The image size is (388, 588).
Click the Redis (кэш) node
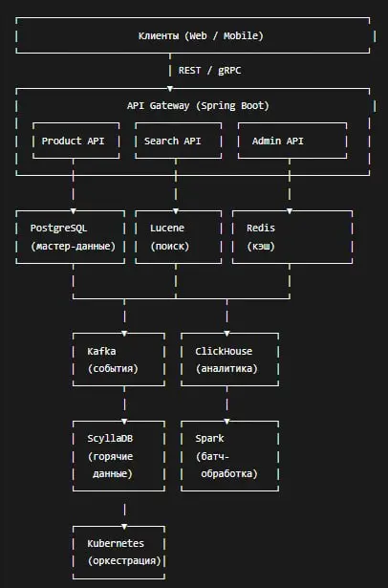tap(292, 237)
